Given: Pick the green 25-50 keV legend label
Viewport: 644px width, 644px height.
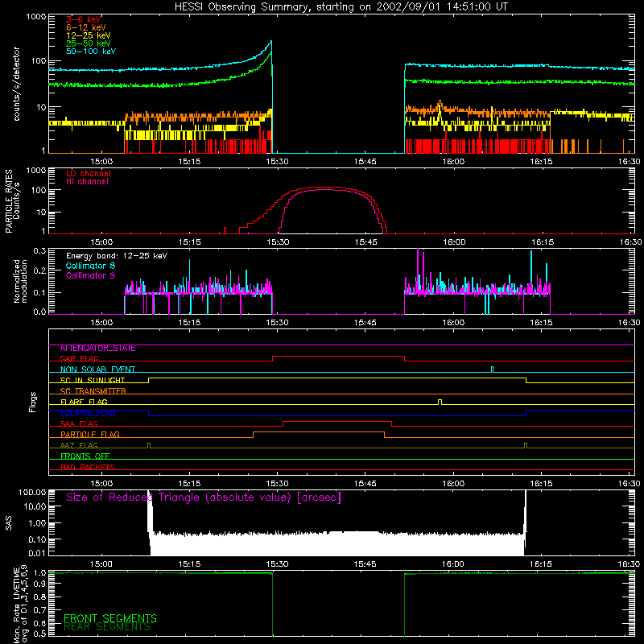Looking at the screenshot, I should (x=88, y=43).
